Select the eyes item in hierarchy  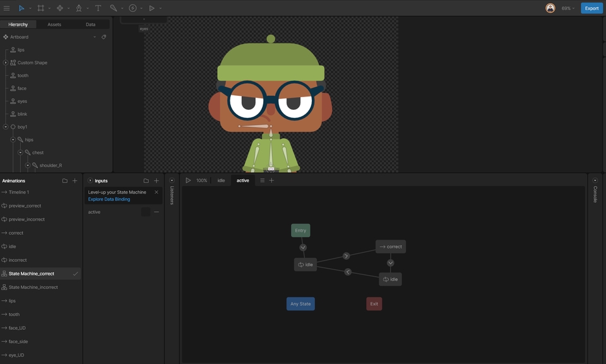(22, 101)
